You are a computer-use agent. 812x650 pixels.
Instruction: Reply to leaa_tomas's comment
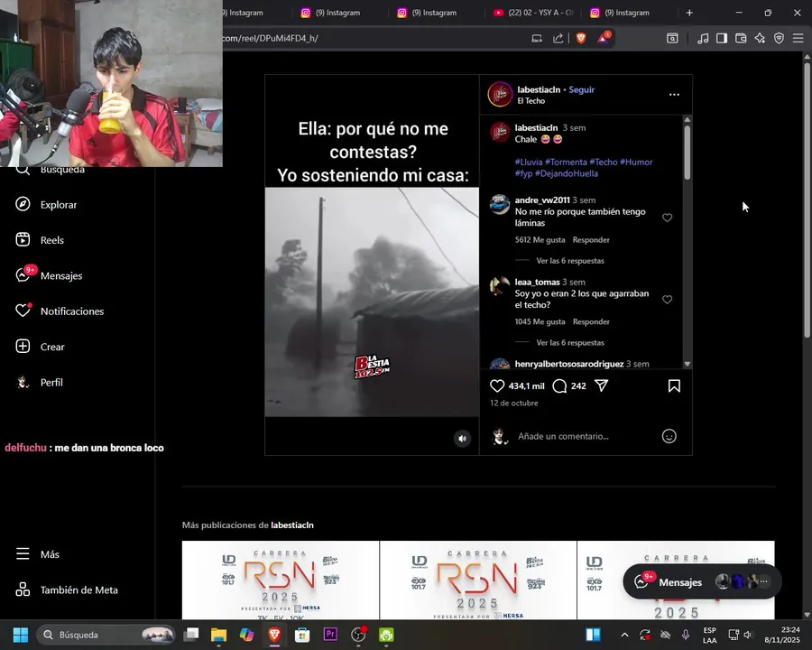591,322
